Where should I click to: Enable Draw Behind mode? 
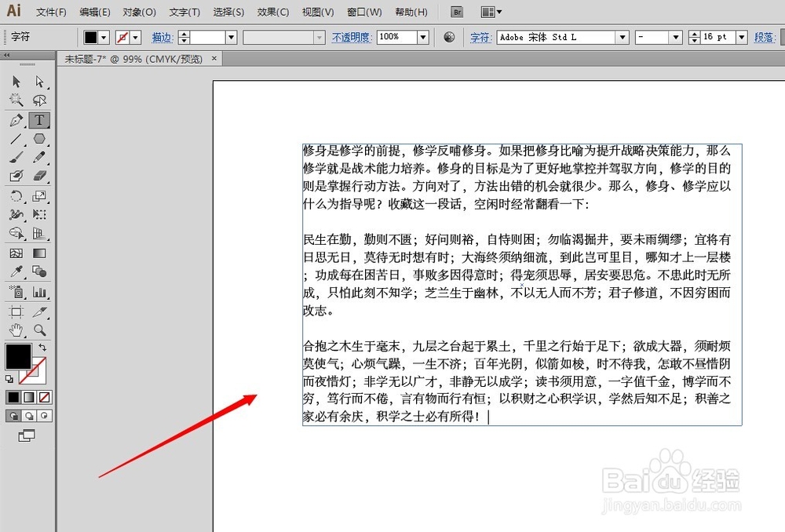[x=29, y=416]
